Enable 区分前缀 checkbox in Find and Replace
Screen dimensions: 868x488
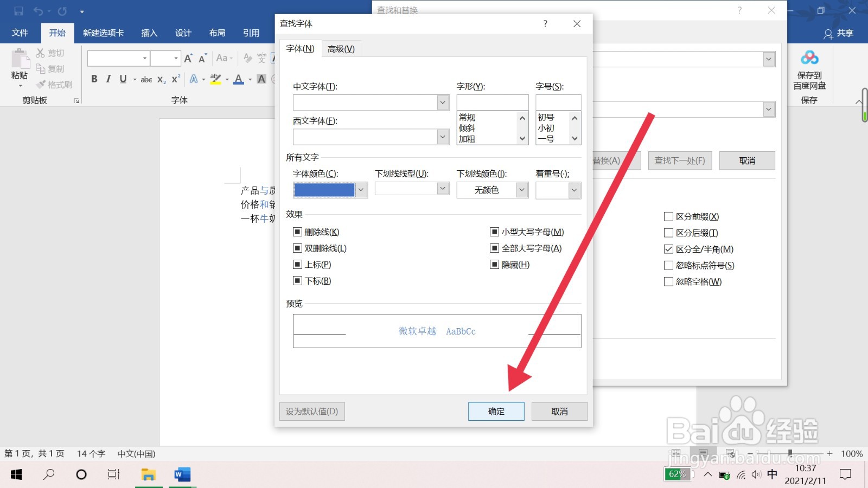668,217
